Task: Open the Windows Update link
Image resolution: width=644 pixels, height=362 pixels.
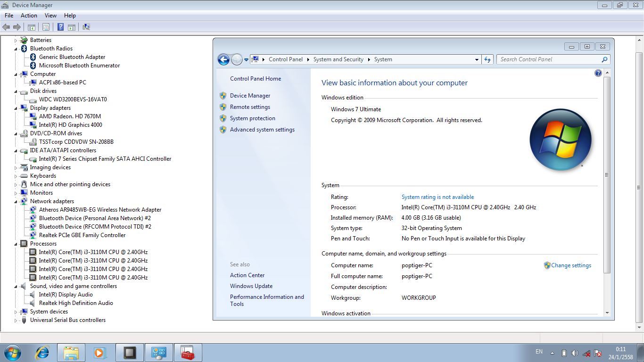Action: (x=251, y=286)
